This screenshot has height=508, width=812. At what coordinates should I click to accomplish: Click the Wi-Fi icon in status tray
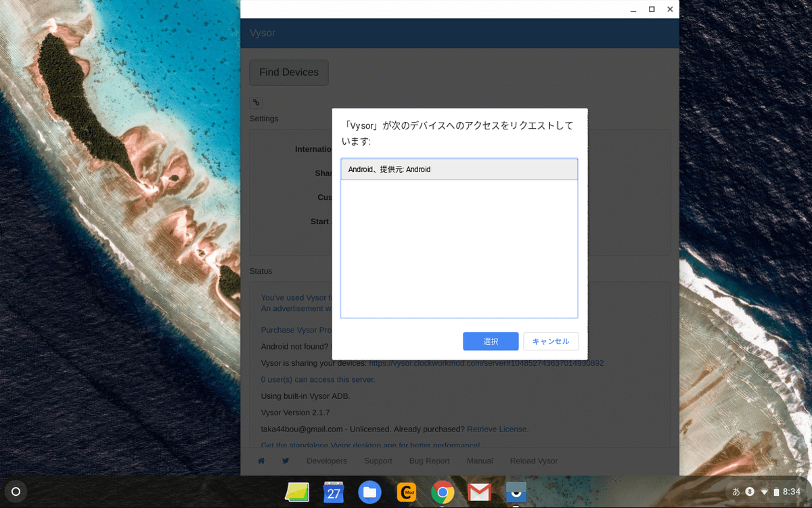point(765,492)
